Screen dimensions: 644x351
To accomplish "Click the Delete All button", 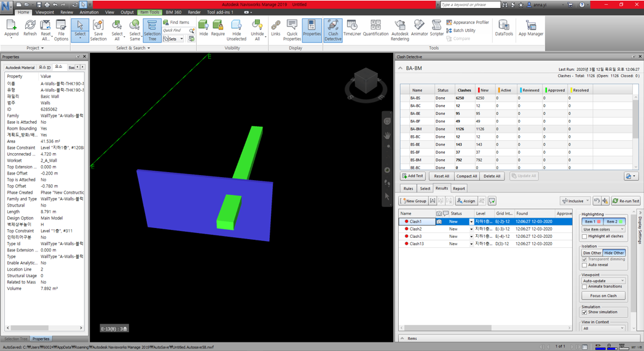I will click(492, 176).
